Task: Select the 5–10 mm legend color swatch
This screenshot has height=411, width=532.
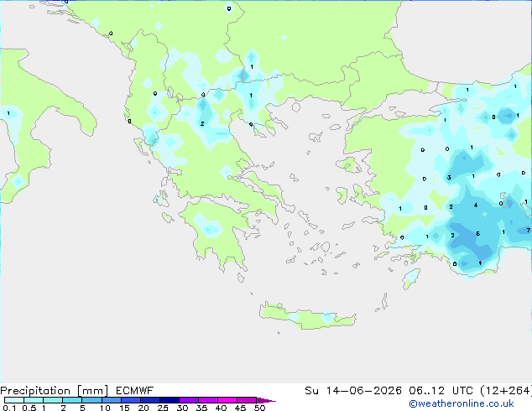Action: (x=91, y=400)
